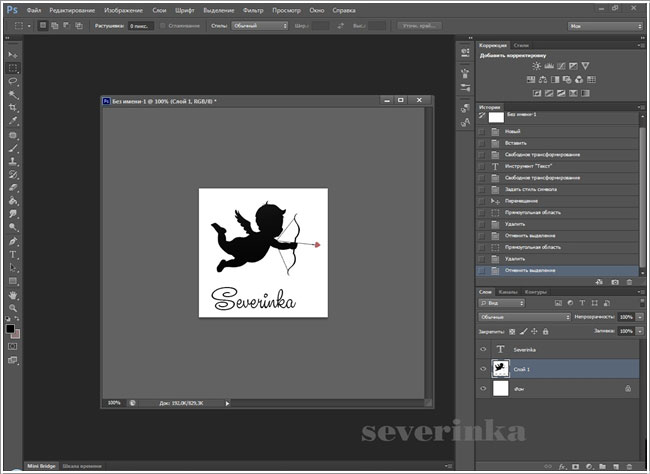Viewport: 650px width, 474px height.
Task: Select the Rectangular Marquee tool
Action: tap(13, 68)
